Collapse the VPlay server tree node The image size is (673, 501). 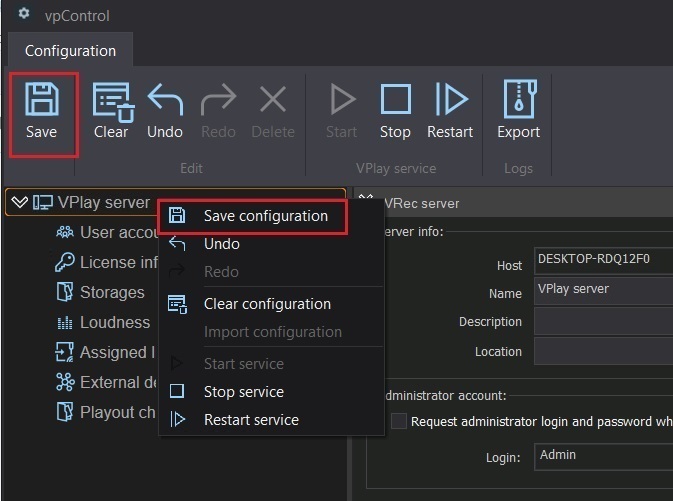[20, 202]
